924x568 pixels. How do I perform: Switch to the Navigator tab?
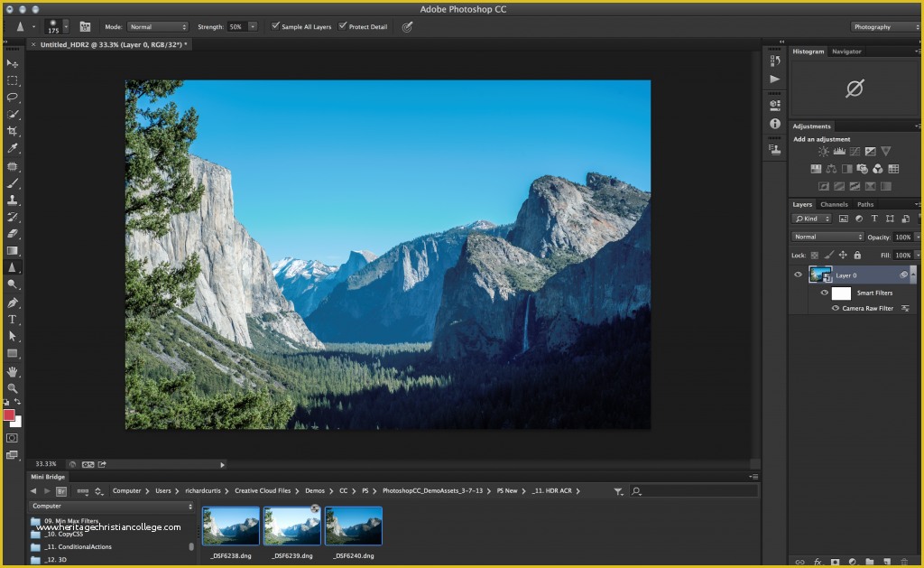pos(846,51)
